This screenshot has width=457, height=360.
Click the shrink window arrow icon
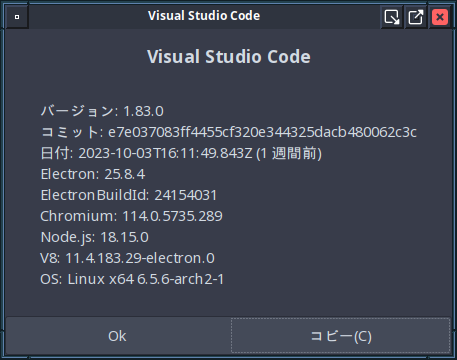[392, 17]
